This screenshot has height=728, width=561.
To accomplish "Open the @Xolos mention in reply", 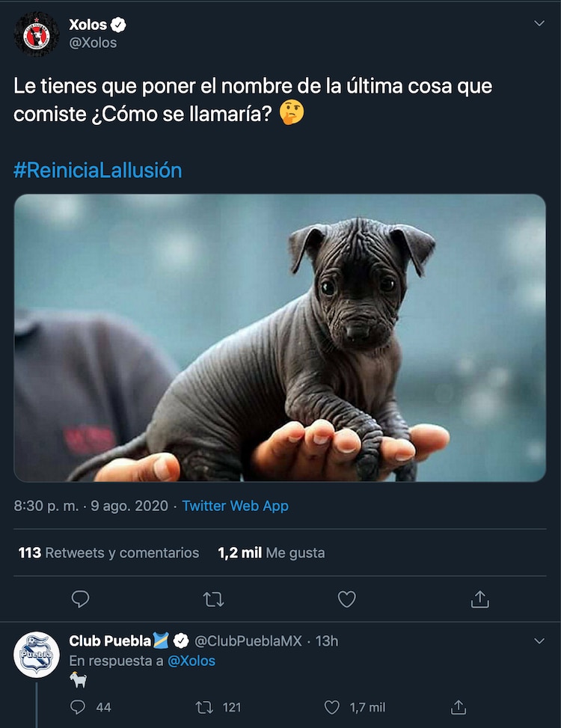I will coord(191,661).
